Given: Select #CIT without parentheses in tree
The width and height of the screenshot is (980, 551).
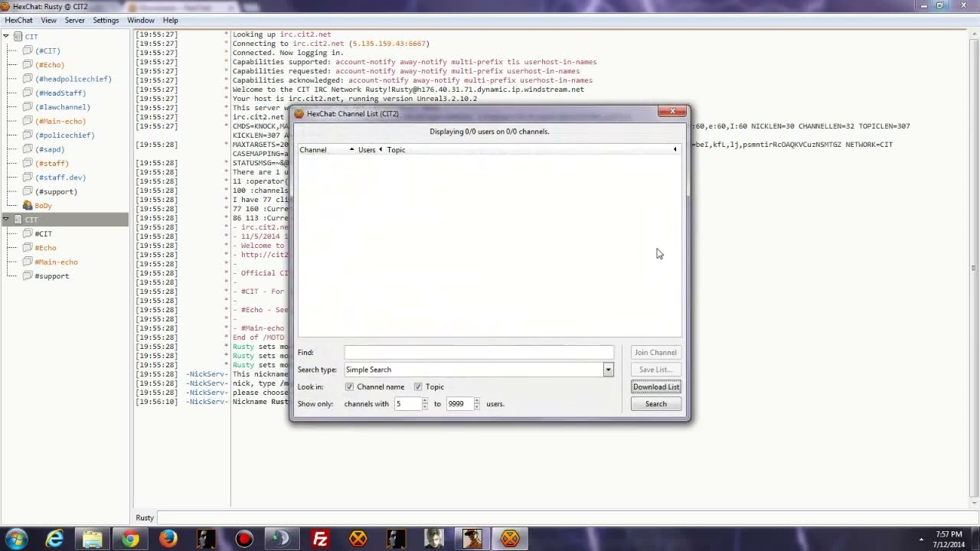Looking at the screenshot, I should tap(43, 234).
